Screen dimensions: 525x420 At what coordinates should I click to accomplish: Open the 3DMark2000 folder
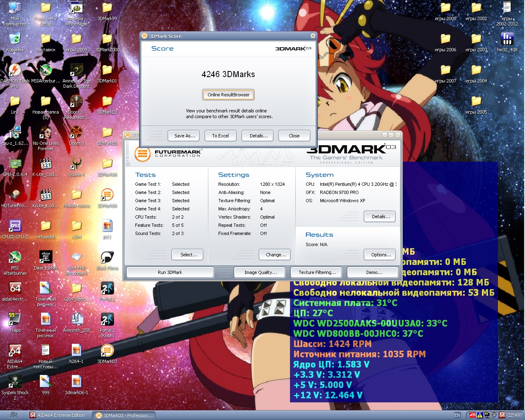pyautogui.click(x=107, y=41)
